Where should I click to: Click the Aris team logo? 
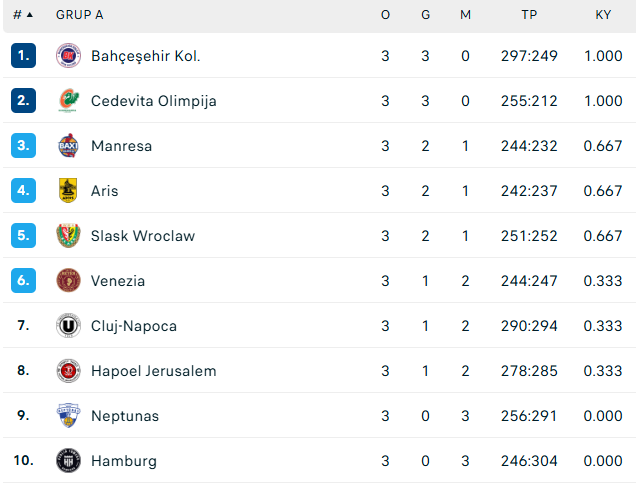pyautogui.click(x=68, y=191)
